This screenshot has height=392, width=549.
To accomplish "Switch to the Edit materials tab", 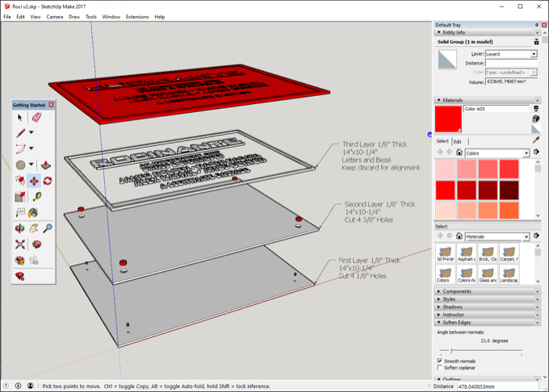I will [x=457, y=142].
